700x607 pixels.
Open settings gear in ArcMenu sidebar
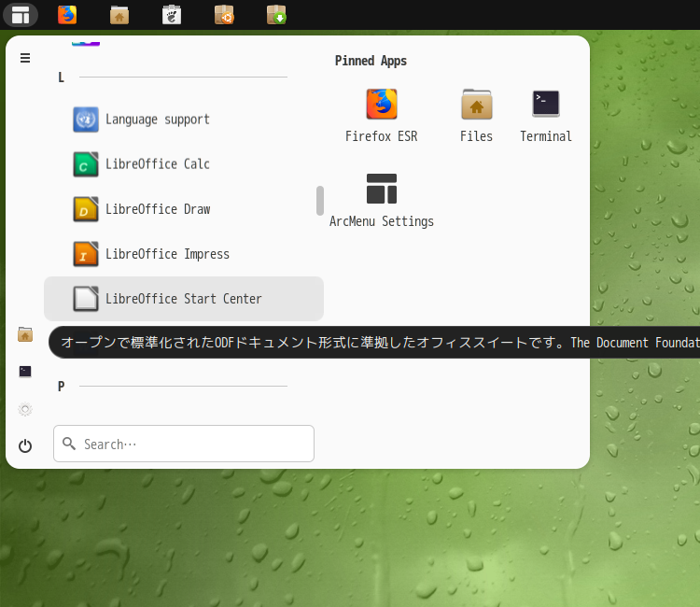tap(25, 409)
